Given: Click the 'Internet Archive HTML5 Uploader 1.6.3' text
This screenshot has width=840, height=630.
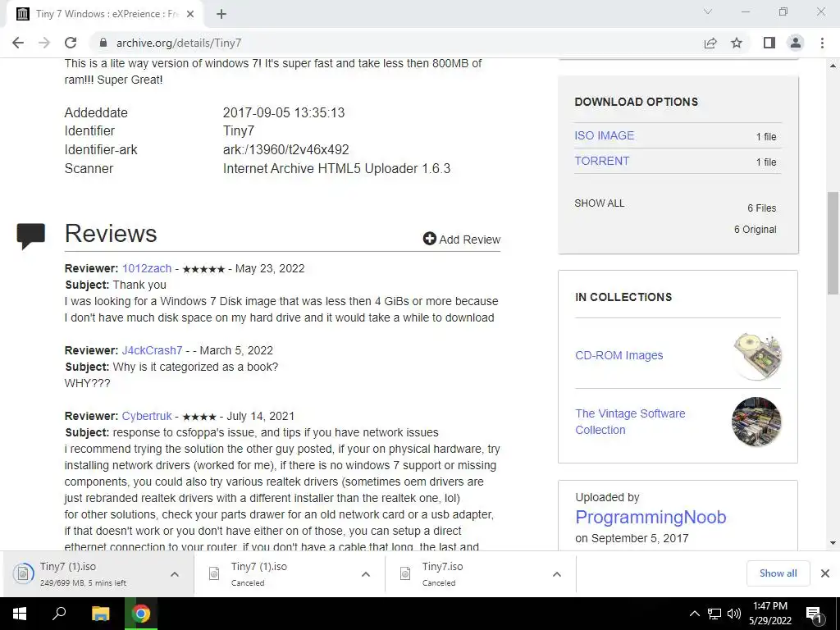Looking at the screenshot, I should [x=336, y=169].
